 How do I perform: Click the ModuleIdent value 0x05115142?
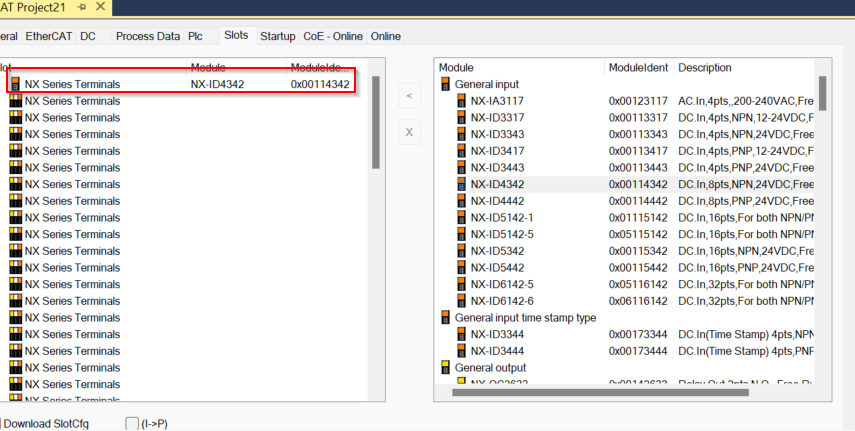point(638,234)
